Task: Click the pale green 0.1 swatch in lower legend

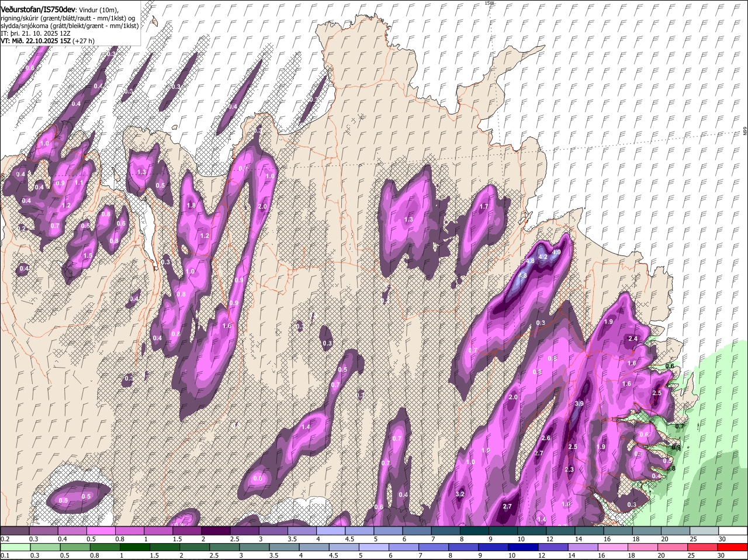Action: [15, 547]
